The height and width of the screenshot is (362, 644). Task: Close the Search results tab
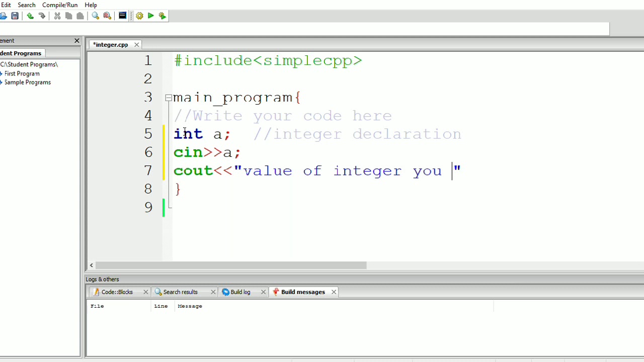pos(213,292)
